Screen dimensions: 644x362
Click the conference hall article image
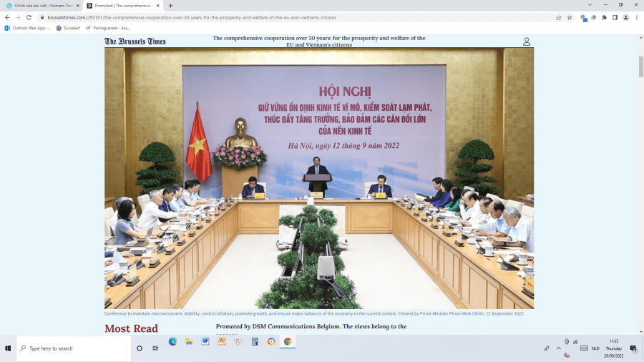(319, 178)
